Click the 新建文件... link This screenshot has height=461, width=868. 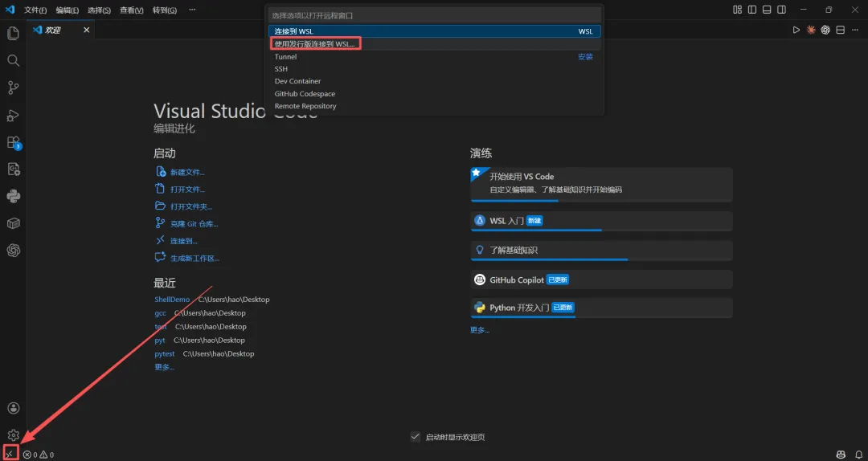click(x=187, y=172)
